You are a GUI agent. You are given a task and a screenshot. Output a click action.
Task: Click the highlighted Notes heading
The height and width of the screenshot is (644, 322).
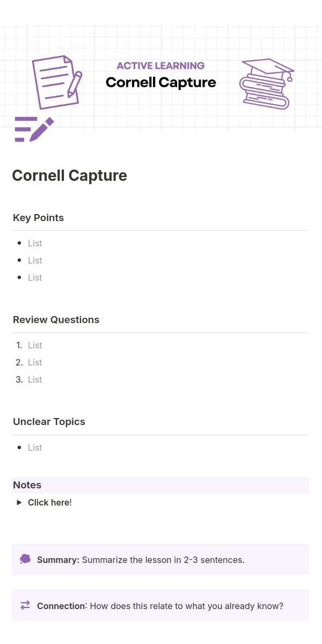click(x=27, y=485)
